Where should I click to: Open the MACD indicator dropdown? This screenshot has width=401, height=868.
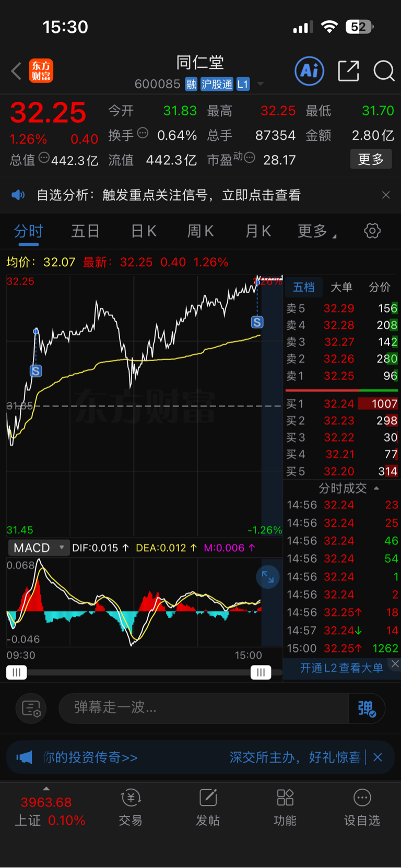tap(38, 548)
